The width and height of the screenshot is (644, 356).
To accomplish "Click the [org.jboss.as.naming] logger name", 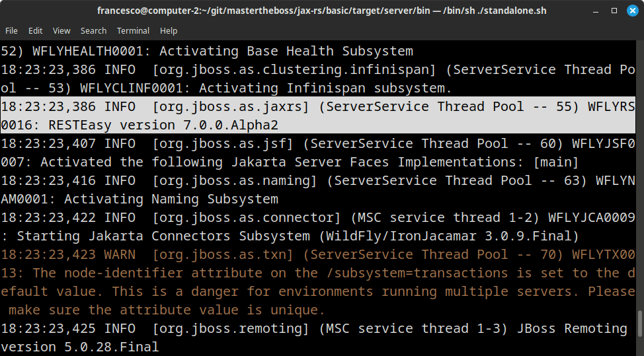I will [x=235, y=180].
